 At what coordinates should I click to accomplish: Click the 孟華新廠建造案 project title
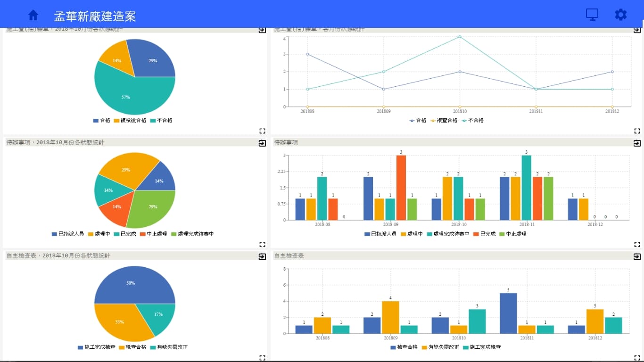click(95, 16)
